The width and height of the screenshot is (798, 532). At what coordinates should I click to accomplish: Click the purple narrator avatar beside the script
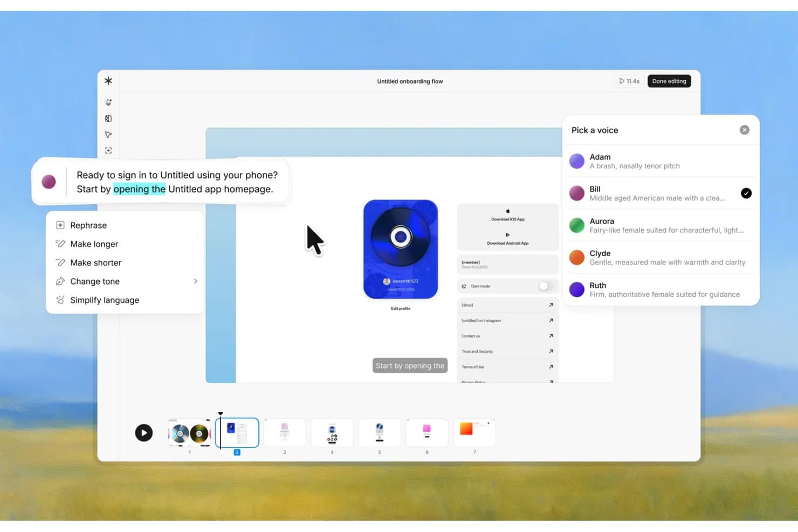coord(49,182)
